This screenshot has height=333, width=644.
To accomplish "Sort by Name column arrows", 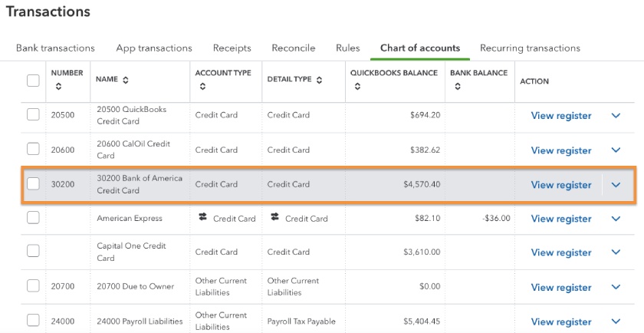I will coord(126,80).
